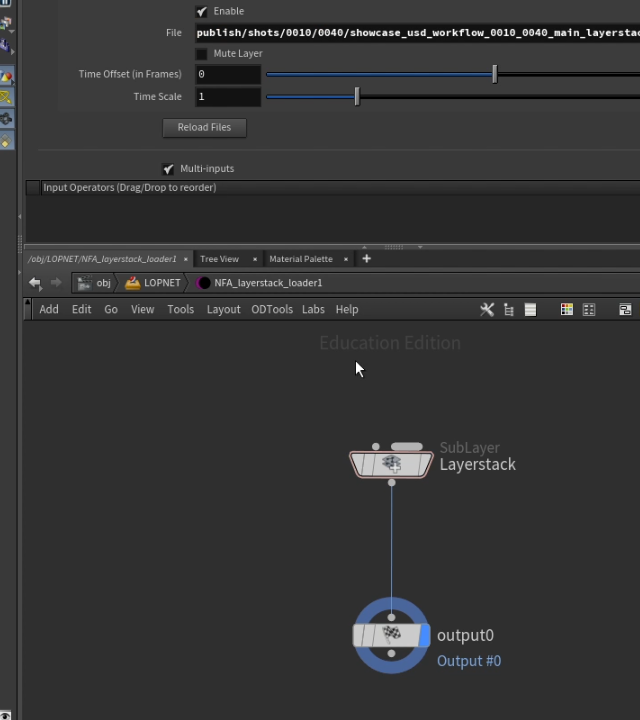The width and height of the screenshot is (640, 720).
Task: Click the Time Offset input field
Action: pyautogui.click(x=228, y=74)
